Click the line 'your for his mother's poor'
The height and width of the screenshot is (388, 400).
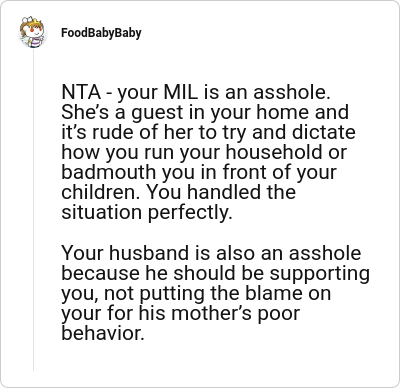(x=181, y=313)
